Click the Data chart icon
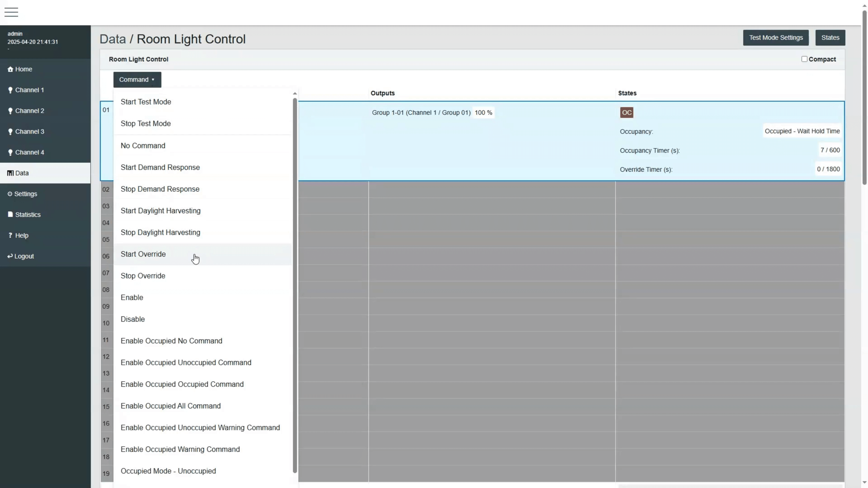 click(x=10, y=173)
